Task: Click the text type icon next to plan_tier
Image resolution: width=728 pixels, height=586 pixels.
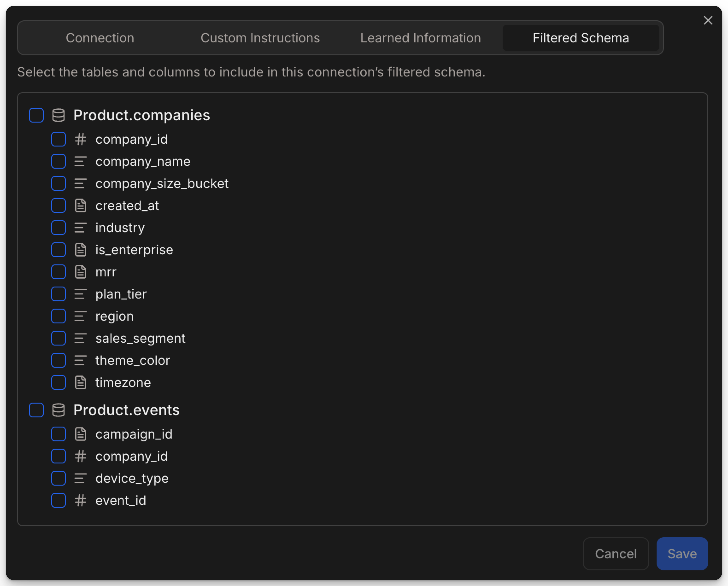Action: click(x=80, y=294)
